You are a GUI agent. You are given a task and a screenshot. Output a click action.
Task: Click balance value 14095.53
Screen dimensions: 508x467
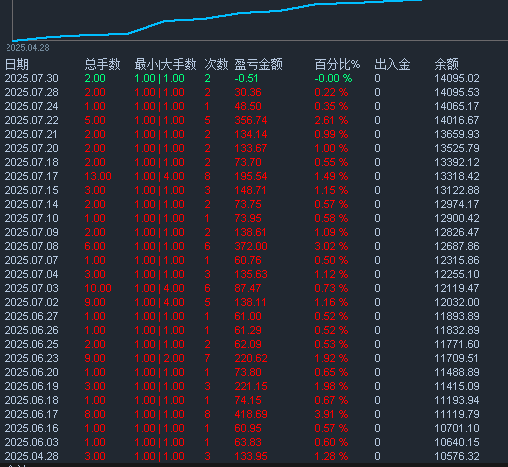[x=457, y=92]
